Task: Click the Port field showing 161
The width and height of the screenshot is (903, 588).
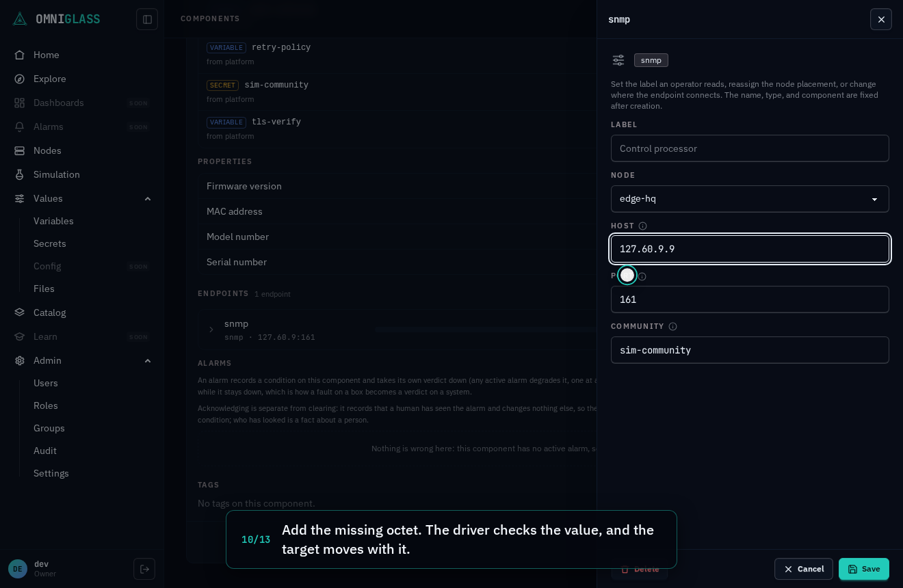Action: click(750, 299)
